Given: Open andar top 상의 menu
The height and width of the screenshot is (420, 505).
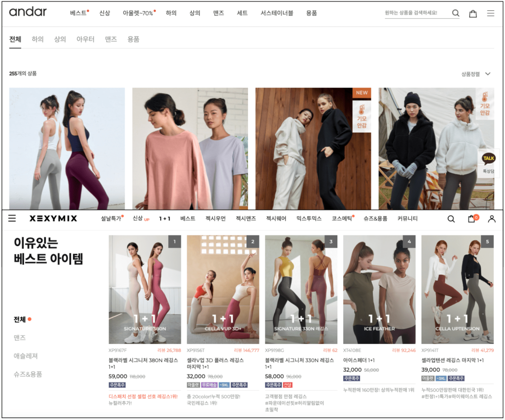Looking at the screenshot, I should (194, 13).
